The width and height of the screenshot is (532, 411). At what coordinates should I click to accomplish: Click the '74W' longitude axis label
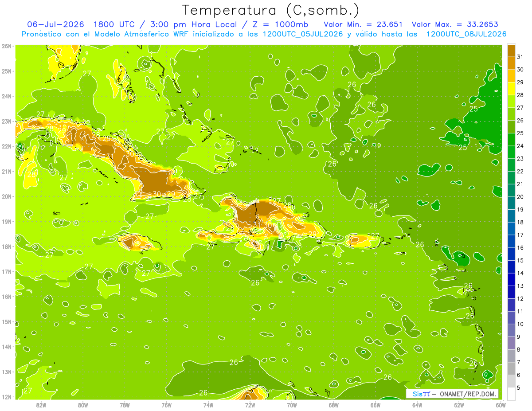tap(208, 404)
